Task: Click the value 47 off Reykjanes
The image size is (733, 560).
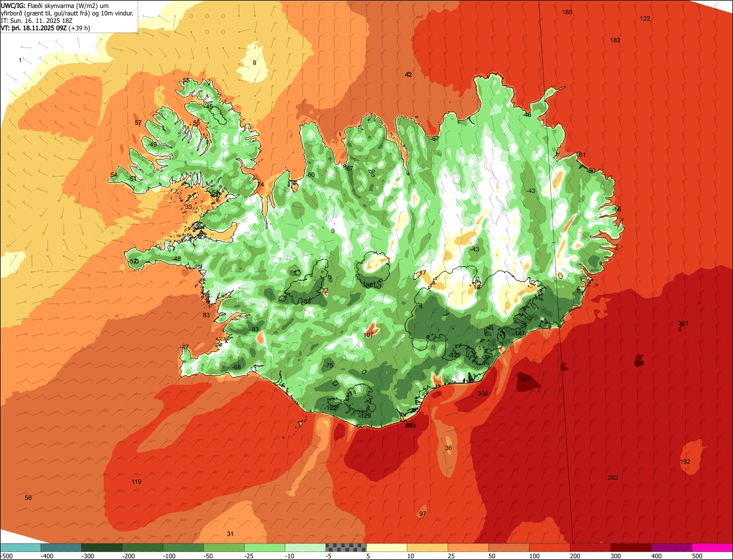Action: click(185, 347)
